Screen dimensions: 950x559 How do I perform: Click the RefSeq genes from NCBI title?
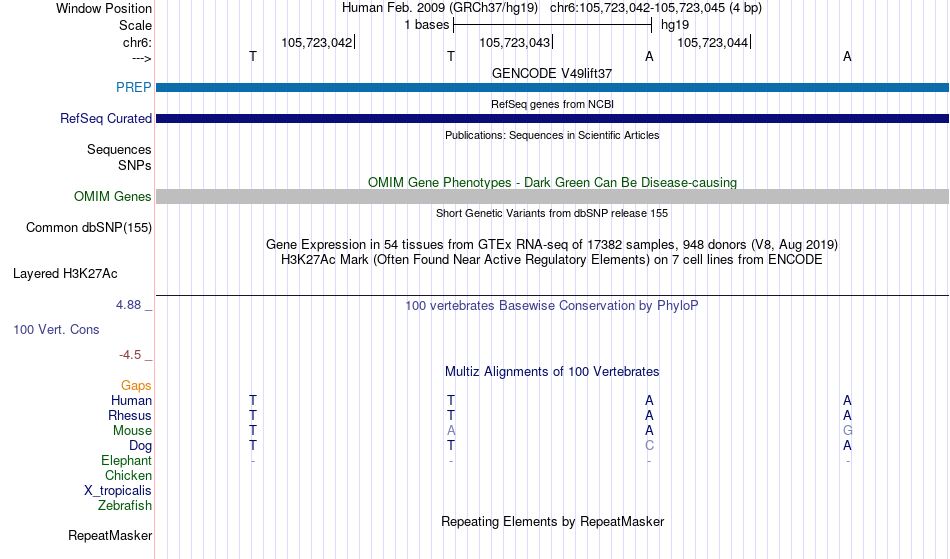pos(552,104)
